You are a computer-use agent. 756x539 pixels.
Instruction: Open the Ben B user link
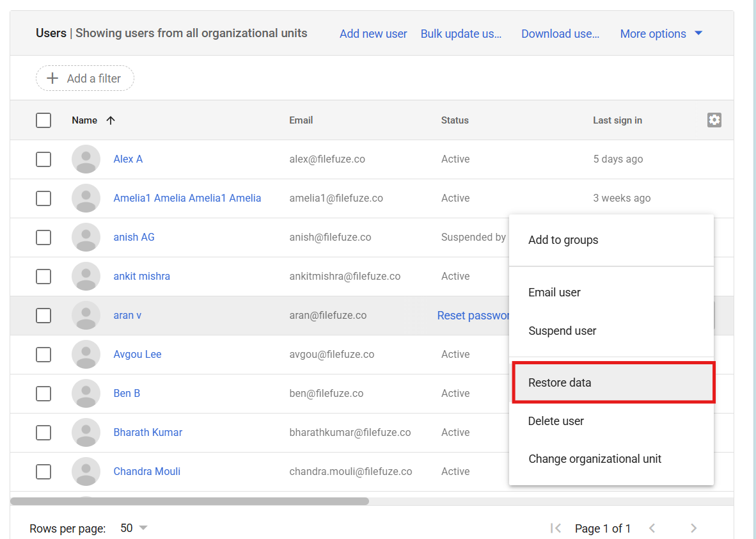point(127,393)
